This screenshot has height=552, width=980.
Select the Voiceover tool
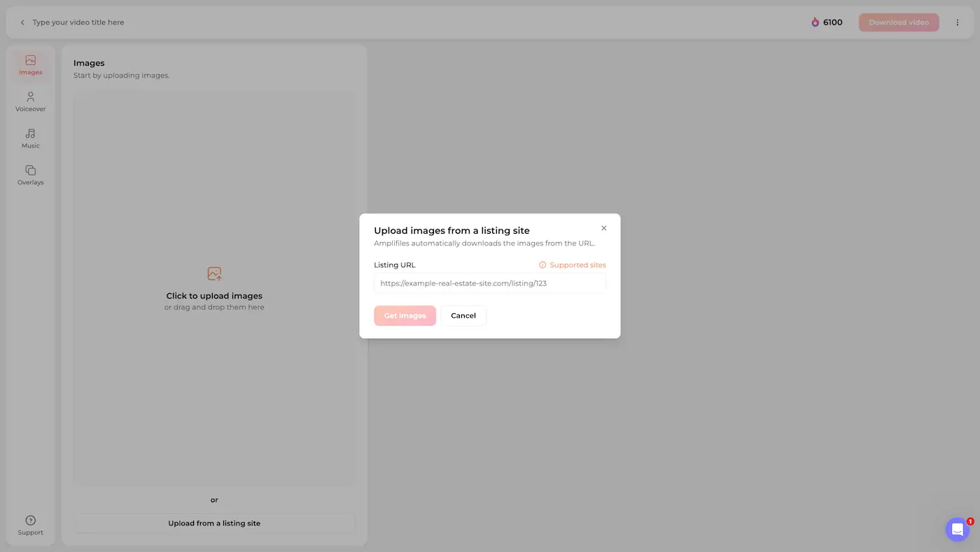[x=30, y=101]
